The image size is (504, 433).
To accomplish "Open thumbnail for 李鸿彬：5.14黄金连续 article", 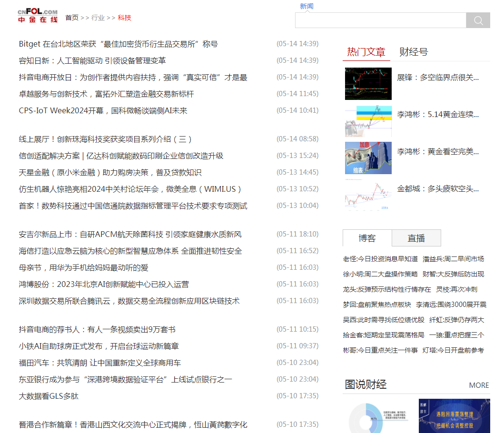I will (368, 121).
